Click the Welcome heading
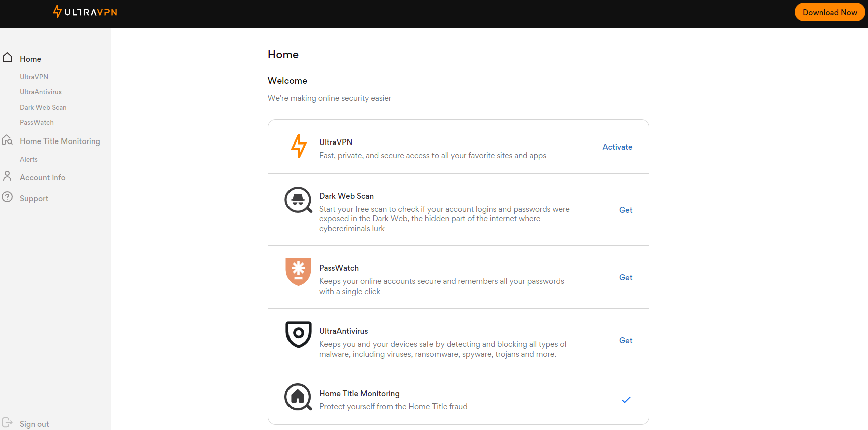The image size is (868, 430). (x=287, y=81)
